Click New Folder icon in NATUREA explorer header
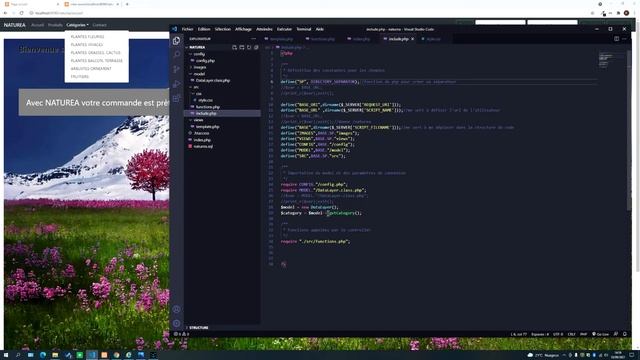This screenshot has width=640, height=360. click(242, 47)
